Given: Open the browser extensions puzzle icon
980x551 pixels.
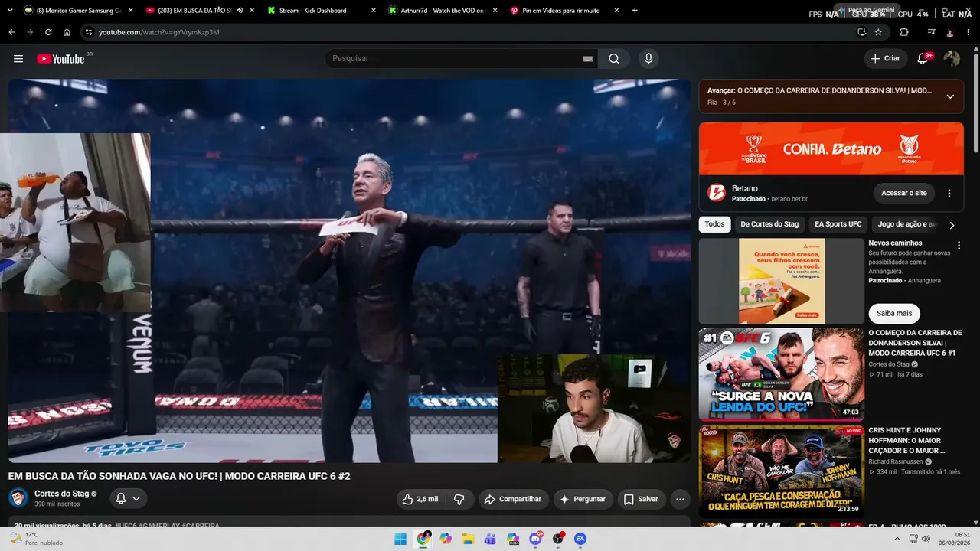Looking at the screenshot, I should pyautogui.click(x=904, y=32).
